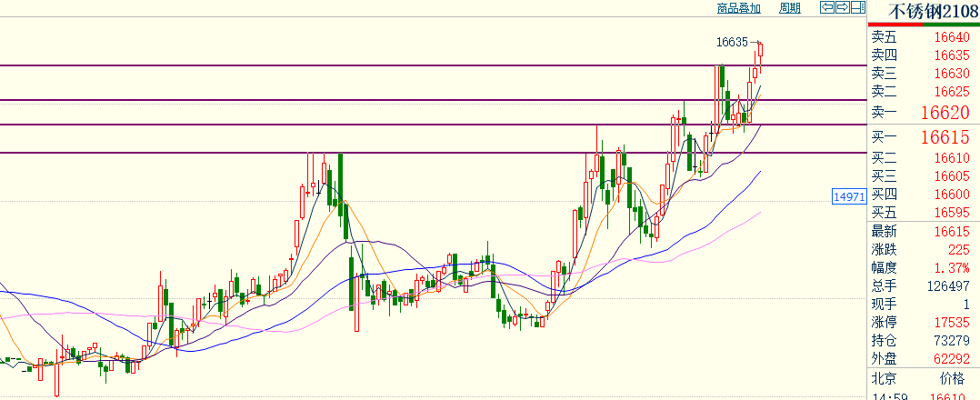Viewport: 980px width, 400px height.
Task: Click the 幅度 label
Action: [884, 268]
